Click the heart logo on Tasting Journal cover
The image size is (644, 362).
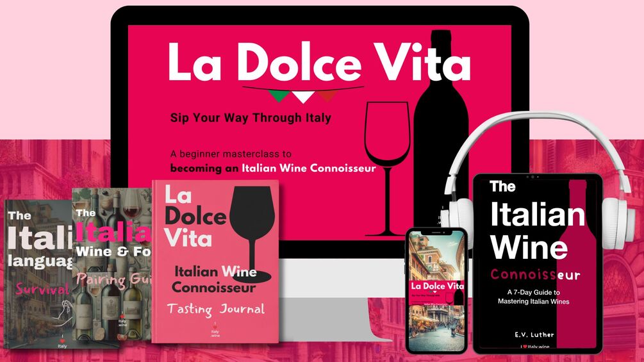215,329
